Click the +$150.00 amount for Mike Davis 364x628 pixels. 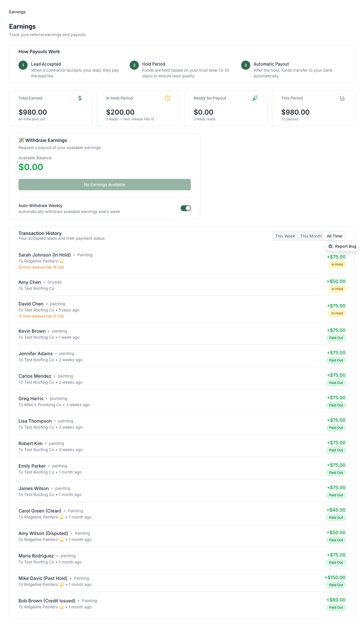point(335,577)
